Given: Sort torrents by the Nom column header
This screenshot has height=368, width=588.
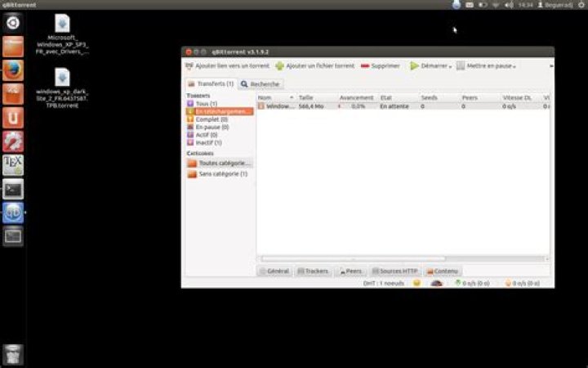Looking at the screenshot, I should pyautogui.click(x=277, y=97).
